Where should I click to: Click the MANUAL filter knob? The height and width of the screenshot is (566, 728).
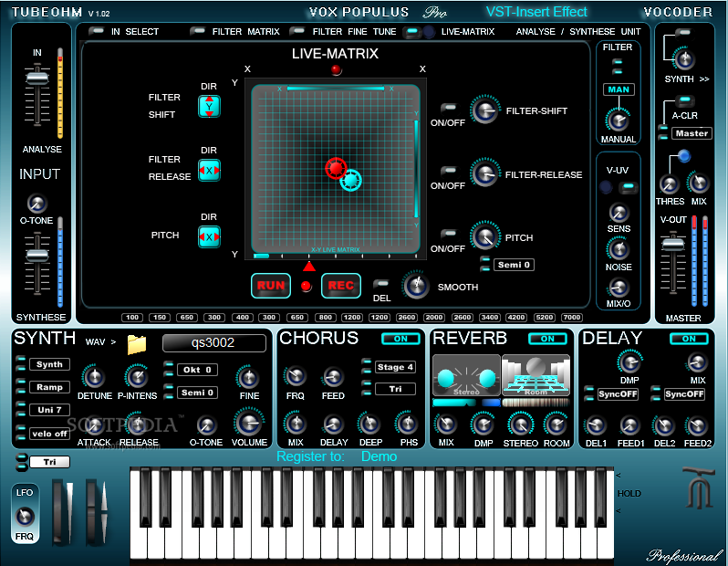point(618,121)
